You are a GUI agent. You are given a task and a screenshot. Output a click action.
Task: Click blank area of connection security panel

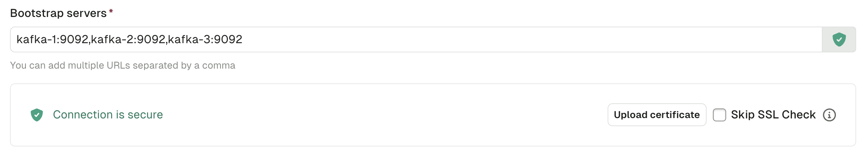click(x=384, y=115)
